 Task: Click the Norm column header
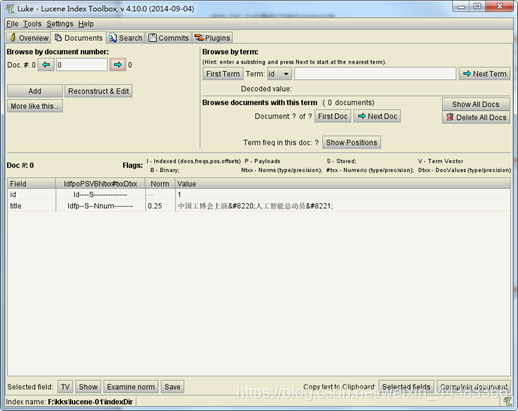(x=160, y=184)
